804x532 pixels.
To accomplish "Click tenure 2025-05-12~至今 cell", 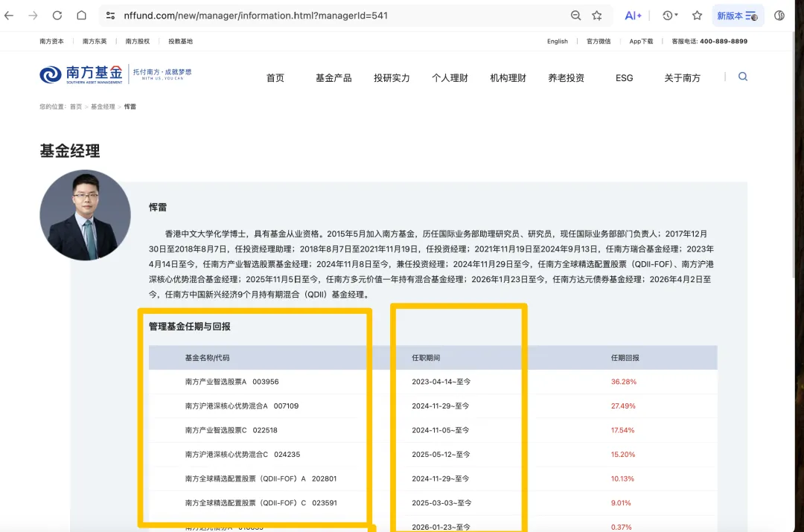I will tap(441, 454).
